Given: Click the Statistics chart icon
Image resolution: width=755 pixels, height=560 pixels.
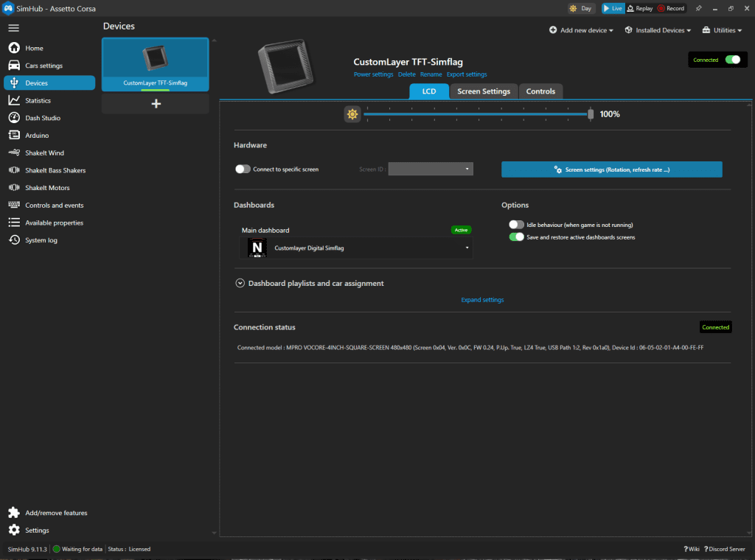Looking at the screenshot, I should tap(13, 100).
